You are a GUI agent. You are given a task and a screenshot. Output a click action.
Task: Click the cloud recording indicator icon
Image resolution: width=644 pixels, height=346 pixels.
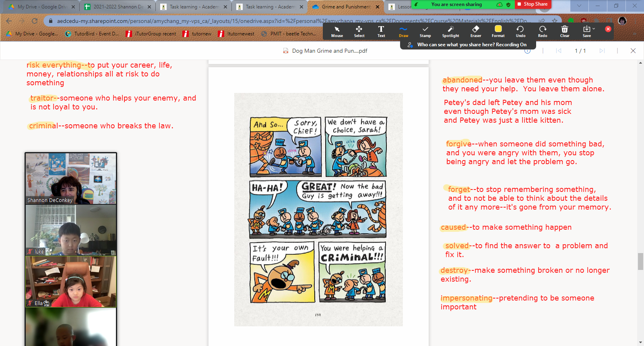click(x=500, y=4)
